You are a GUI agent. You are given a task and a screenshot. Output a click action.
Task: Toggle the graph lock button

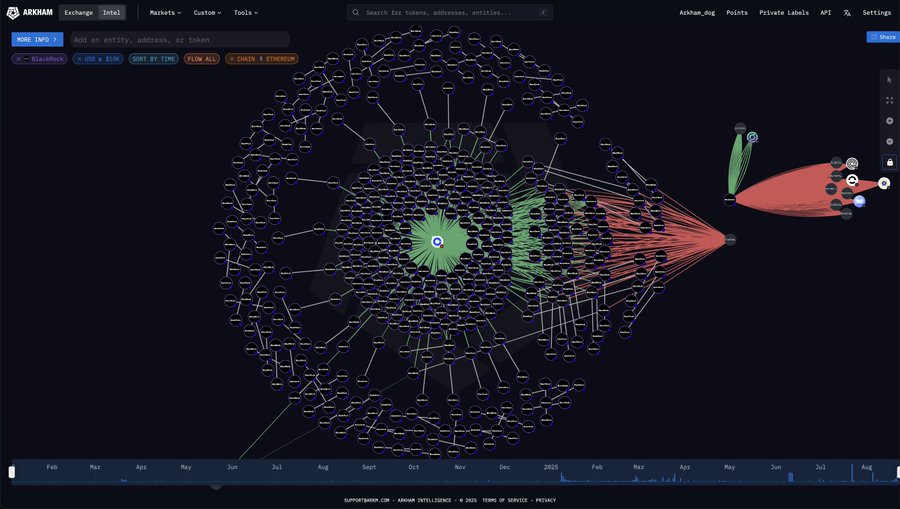click(x=889, y=162)
